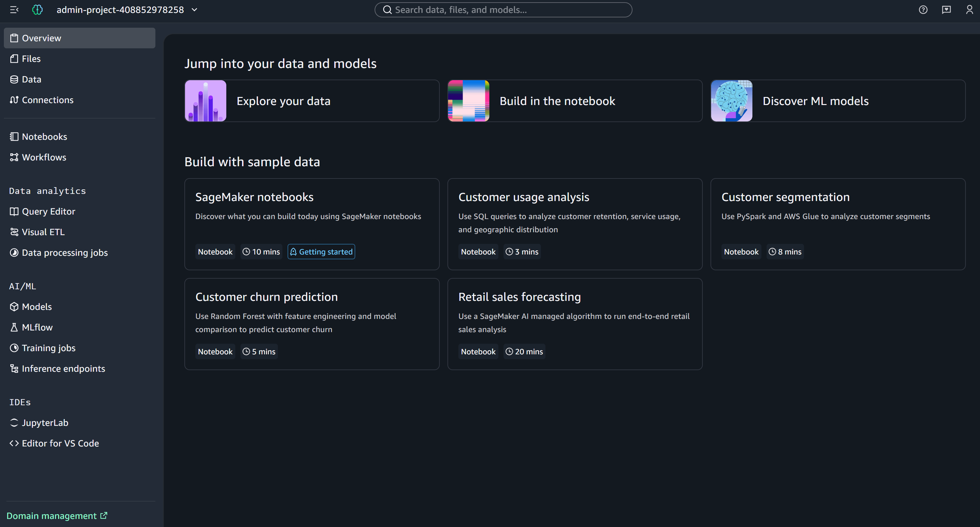980x527 pixels.
Task: Open the SageMaker notebooks sample card
Action: point(312,224)
